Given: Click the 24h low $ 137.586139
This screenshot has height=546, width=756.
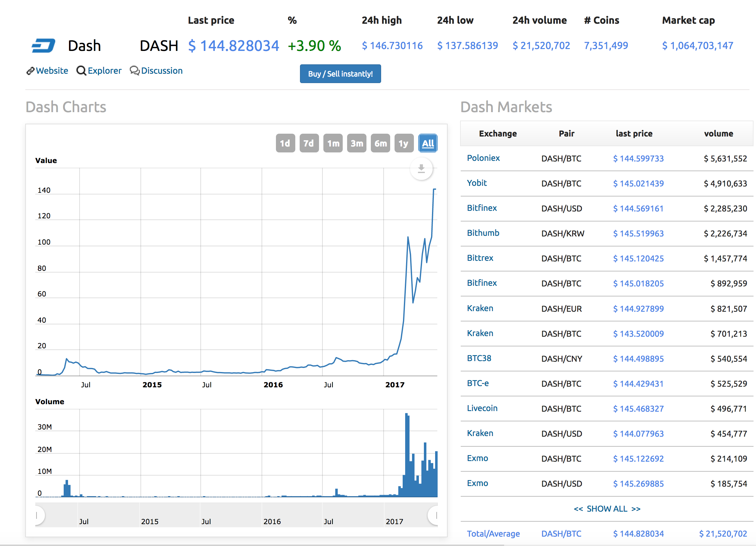Looking at the screenshot, I should coord(468,46).
